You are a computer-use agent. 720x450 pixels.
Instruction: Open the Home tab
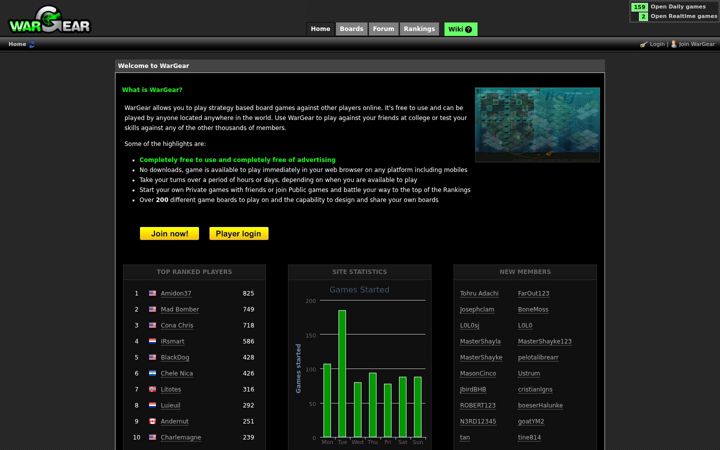(320, 29)
